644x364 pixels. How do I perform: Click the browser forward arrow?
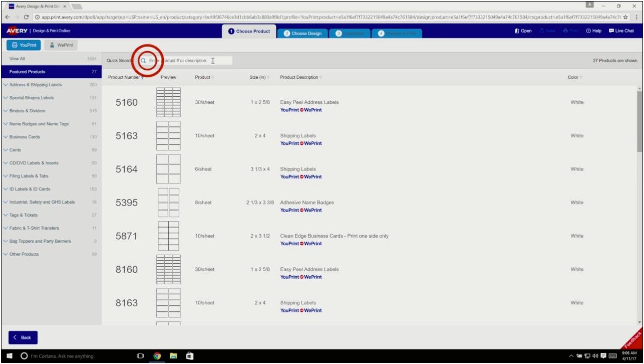pos(17,17)
